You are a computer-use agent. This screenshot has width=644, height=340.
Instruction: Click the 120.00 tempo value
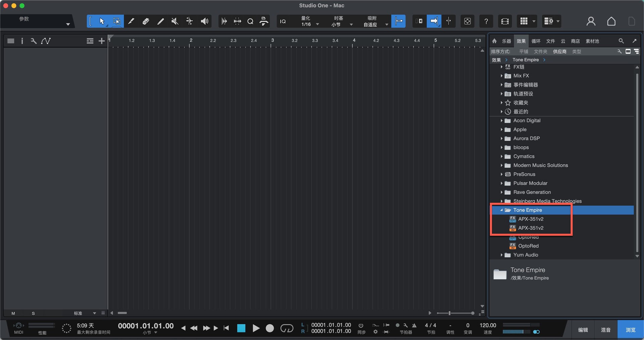click(x=488, y=325)
